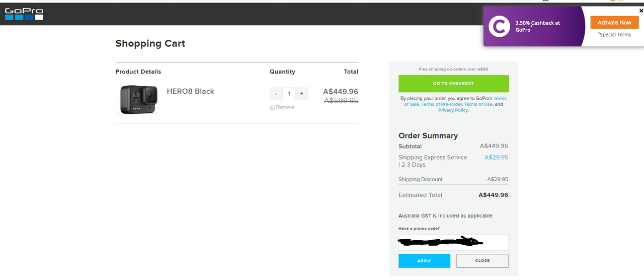Click the green Go To Checkout button
This screenshot has height=280, width=644.
453,84
